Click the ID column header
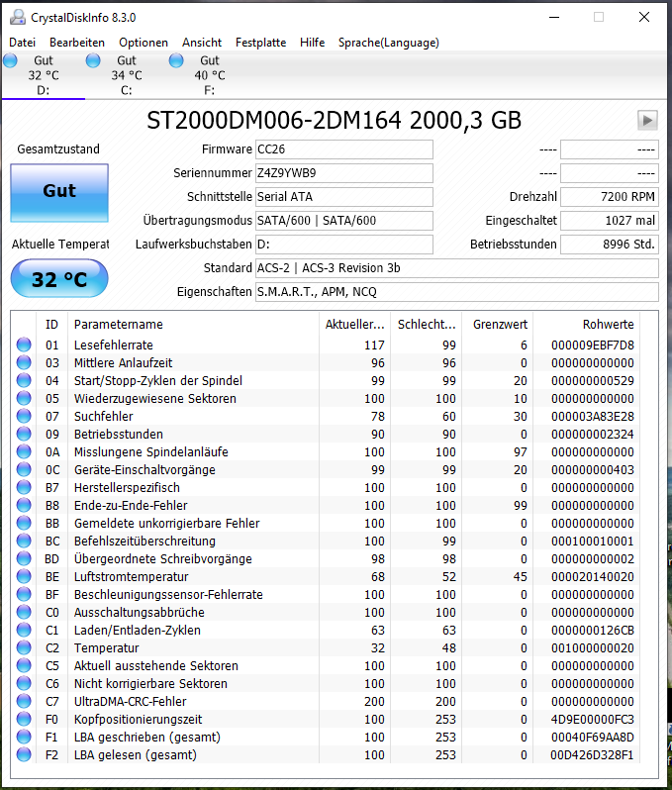 click(x=51, y=325)
